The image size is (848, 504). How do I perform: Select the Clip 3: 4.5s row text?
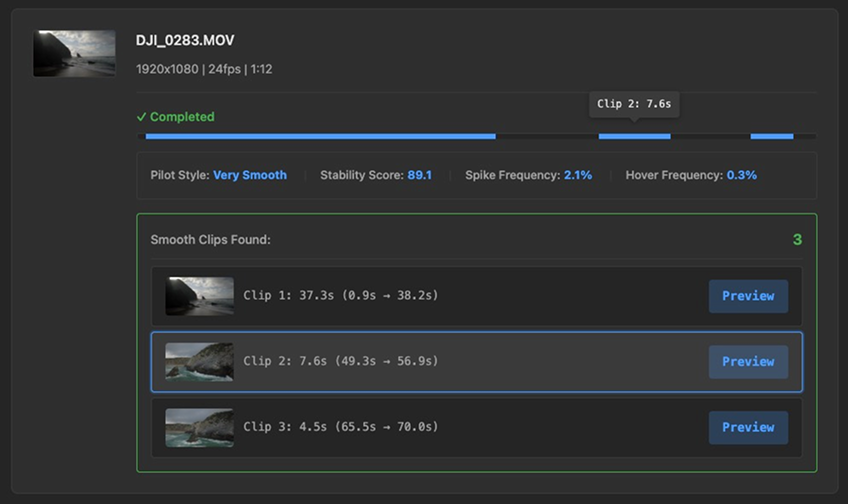pyautogui.click(x=340, y=427)
